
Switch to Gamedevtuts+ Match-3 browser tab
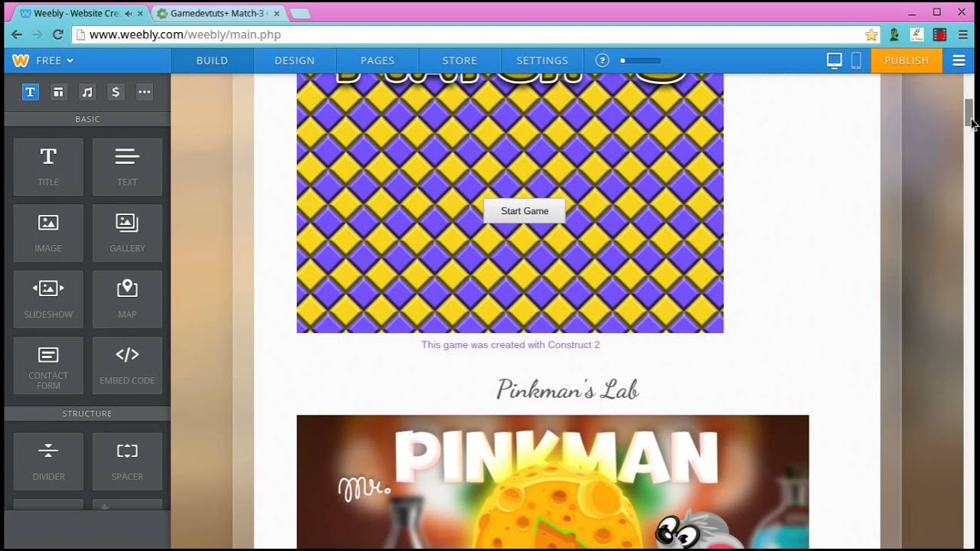[x=217, y=14]
